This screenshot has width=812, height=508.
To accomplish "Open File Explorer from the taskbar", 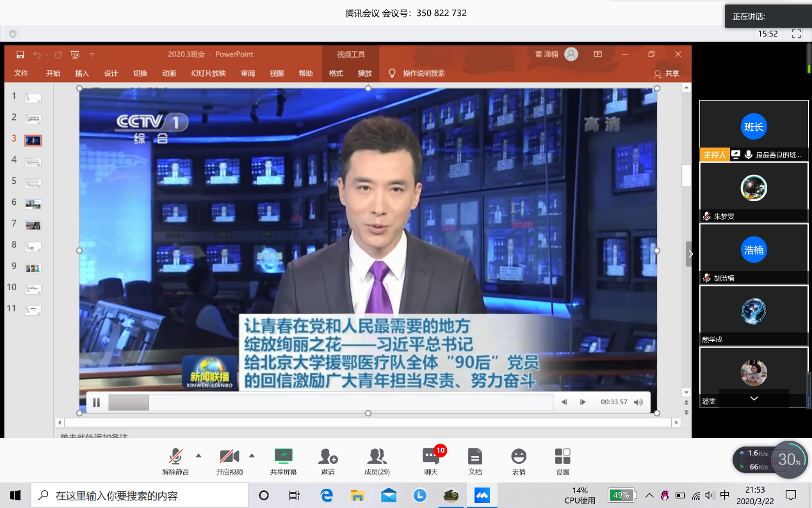I will 357,495.
